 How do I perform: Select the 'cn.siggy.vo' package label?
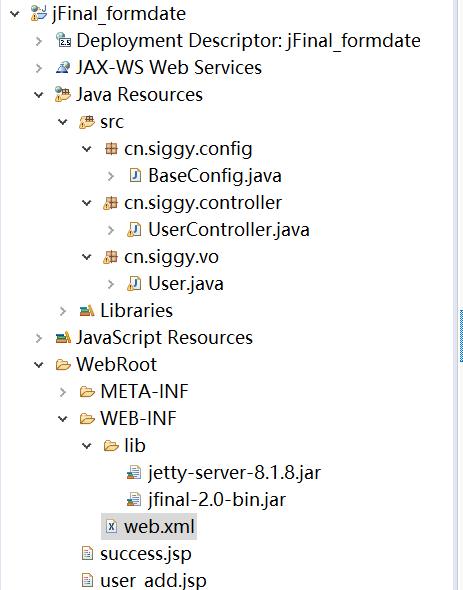tap(171, 258)
